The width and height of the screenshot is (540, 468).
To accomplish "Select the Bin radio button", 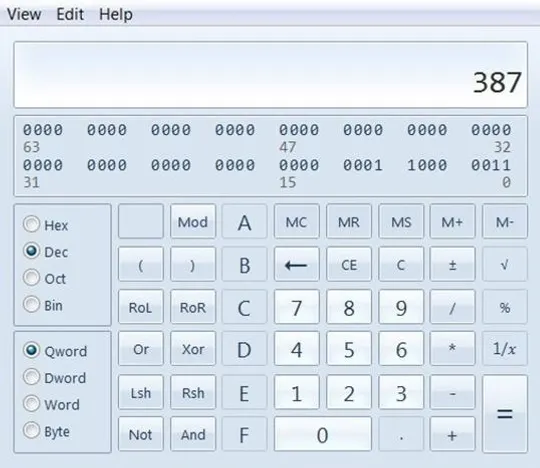I will click(x=43, y=305).
